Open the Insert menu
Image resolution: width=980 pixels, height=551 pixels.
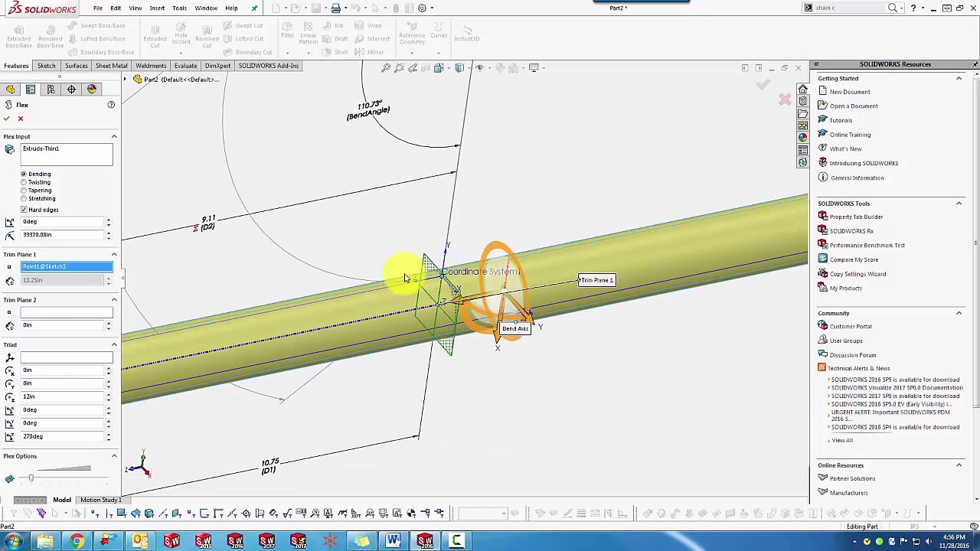tap(157, 8)
